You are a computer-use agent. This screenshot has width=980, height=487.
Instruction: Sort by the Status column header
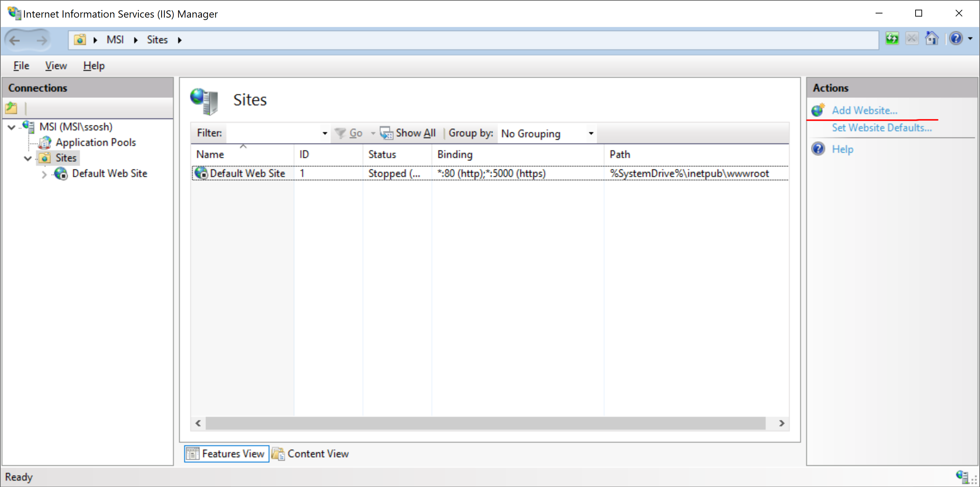pyautogui.click(x=398, y=154)
